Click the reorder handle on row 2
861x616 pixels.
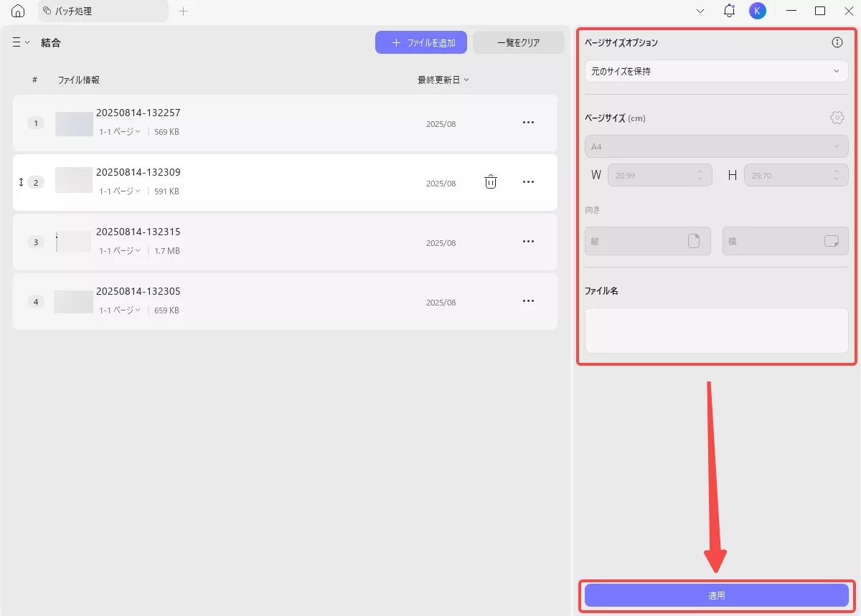pos(21,182)
